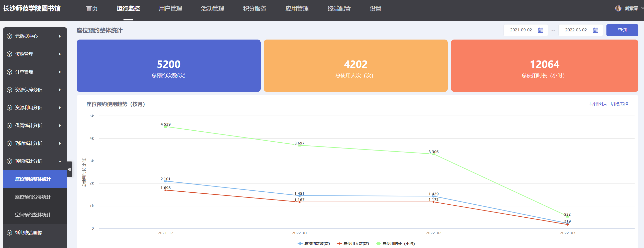Click the 导出图片 link
The width and height of the screenshot is (644, 248).
[598, 104]
